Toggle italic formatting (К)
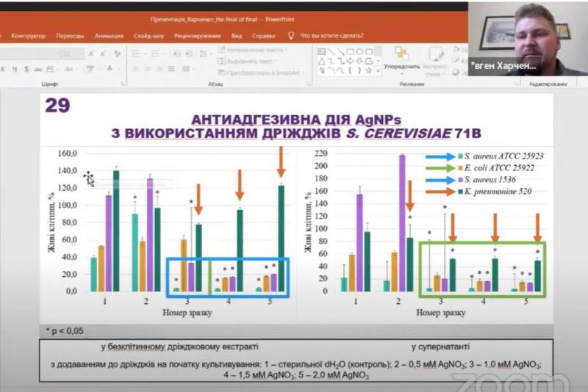588x392 pixels. point(3,69)
